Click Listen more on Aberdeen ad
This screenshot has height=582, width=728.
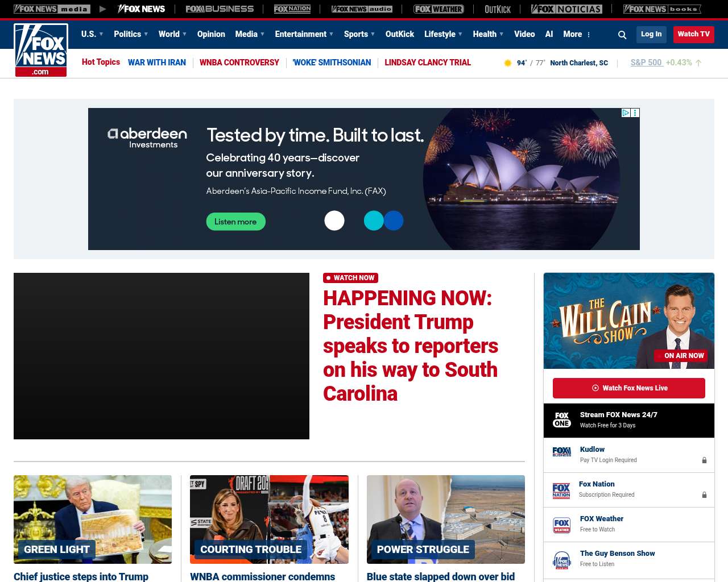(235, 222)
